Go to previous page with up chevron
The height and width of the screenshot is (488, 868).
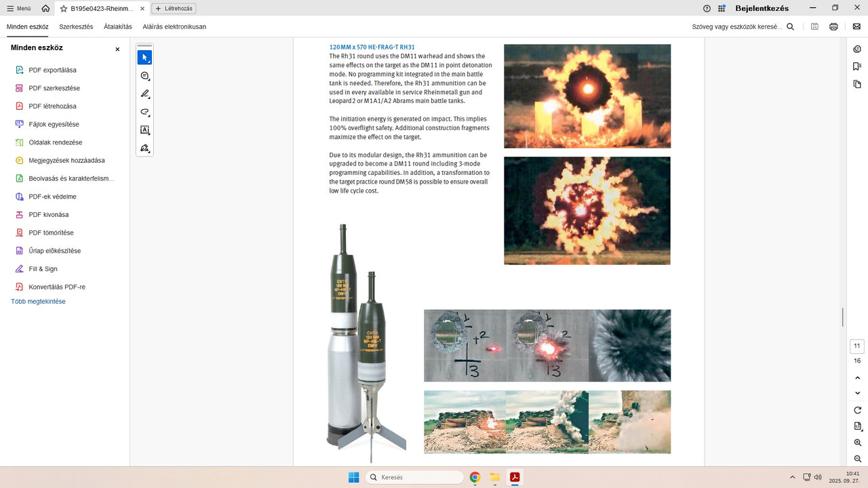point(857,378)
